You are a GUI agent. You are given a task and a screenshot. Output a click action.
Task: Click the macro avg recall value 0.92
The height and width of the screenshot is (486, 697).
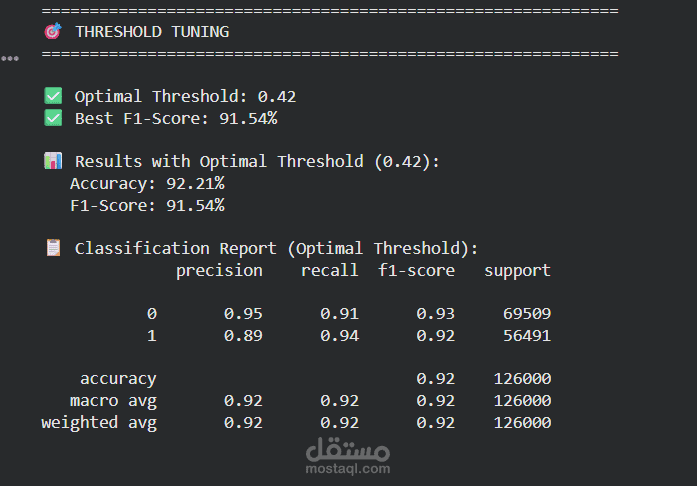(340, 401)
